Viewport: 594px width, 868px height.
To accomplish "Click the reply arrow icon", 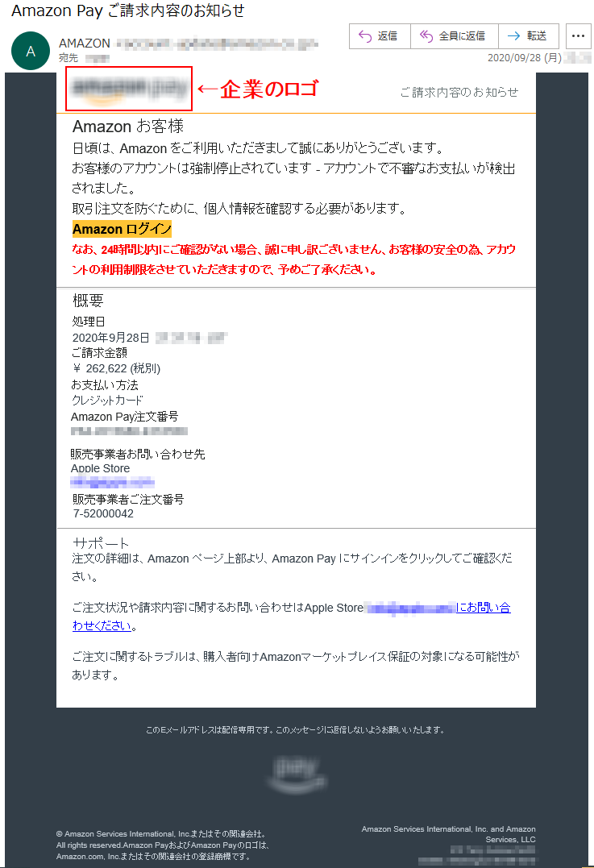I will (365, 36).
